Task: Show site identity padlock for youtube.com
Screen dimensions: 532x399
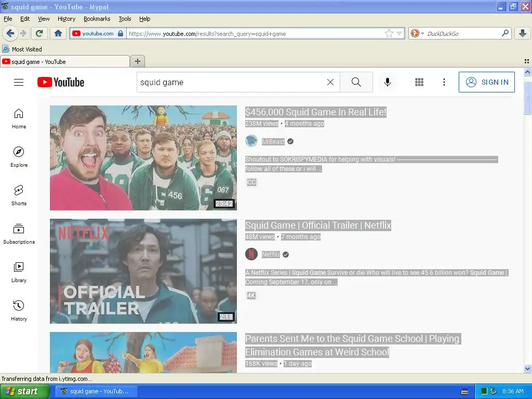Action: click(x=121, y=33)
